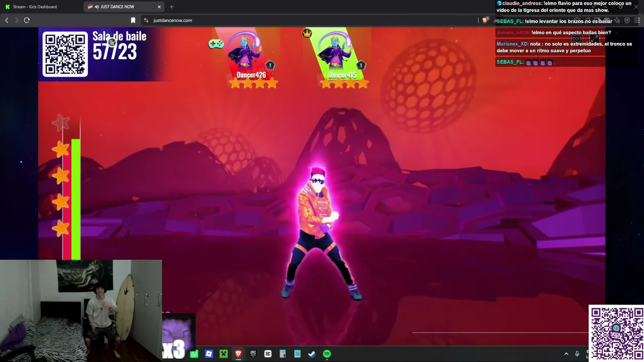644x362 pixels.
Task: Click the webcam overlay of the streamer
Action: click(x=81, y=310)
